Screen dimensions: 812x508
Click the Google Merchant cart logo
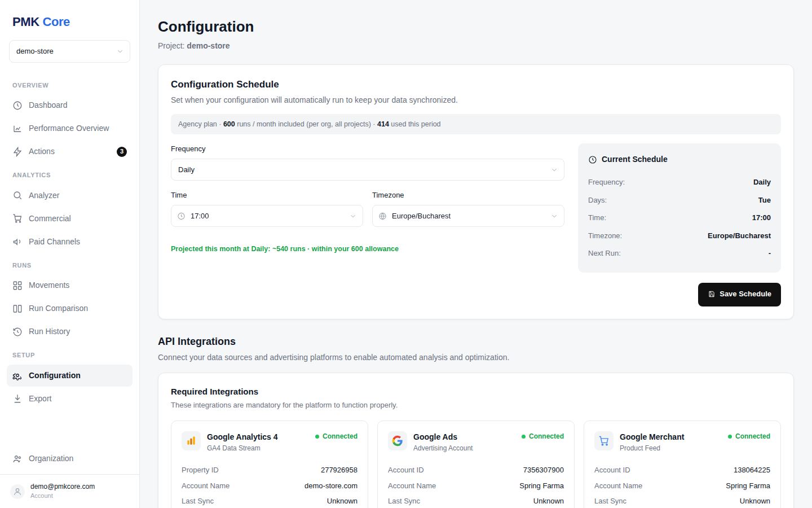tap(604, 441)
